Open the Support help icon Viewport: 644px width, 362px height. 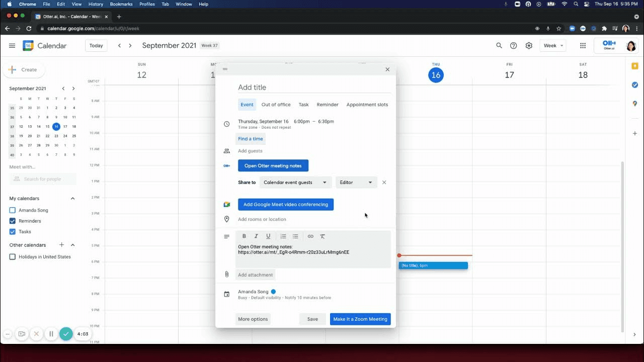point(514,45)
